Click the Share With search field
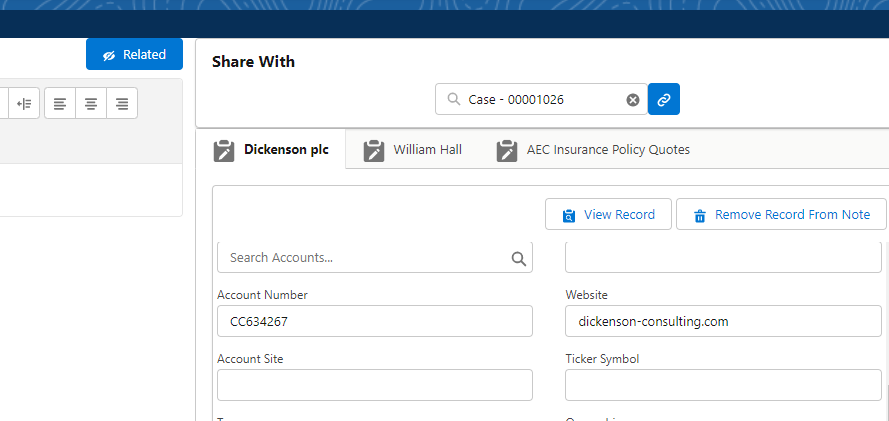Viewport: 889px width, 421px height. [x=541, y=99]
